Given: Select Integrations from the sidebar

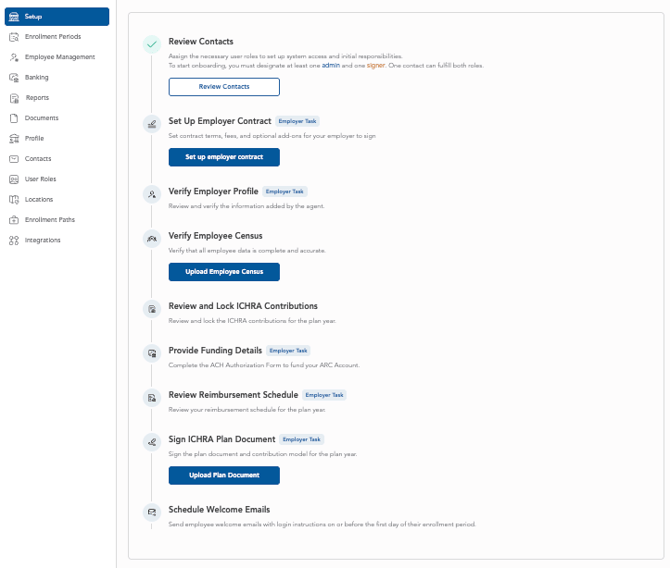Looking at the screenshot, I should [43, 240].
